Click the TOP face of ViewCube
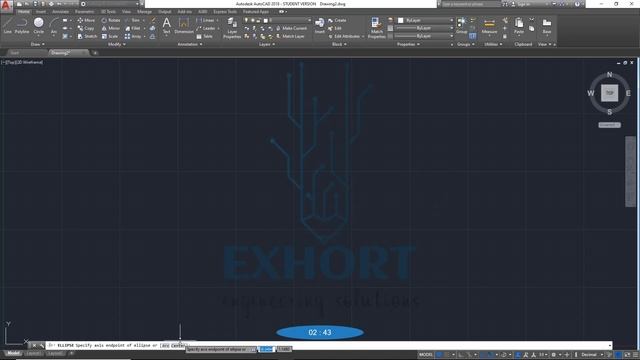 tap(609, 93)
